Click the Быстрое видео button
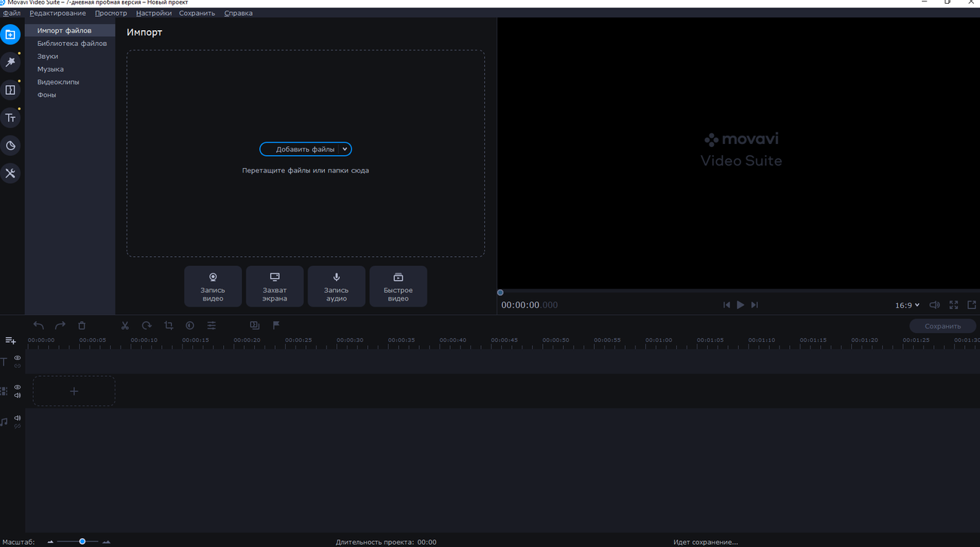 tap(399, 286)
